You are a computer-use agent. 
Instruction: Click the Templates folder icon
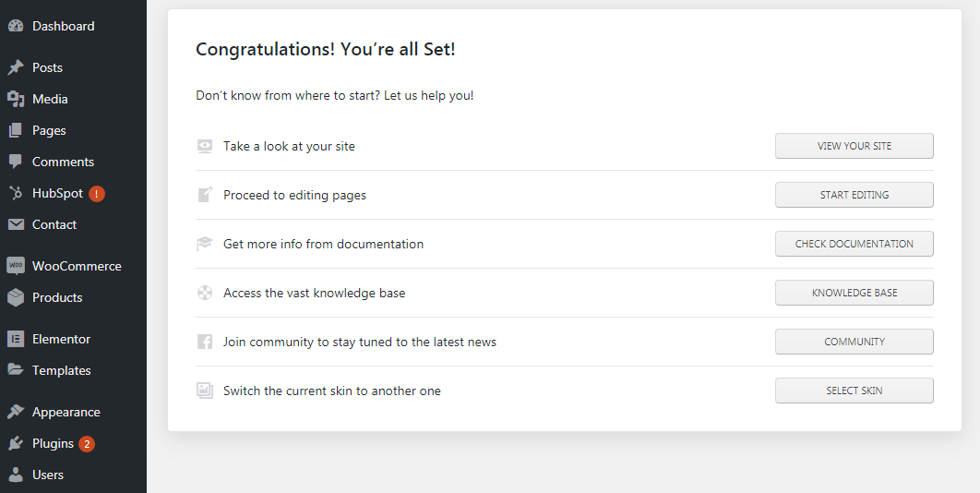pos(16,370)
